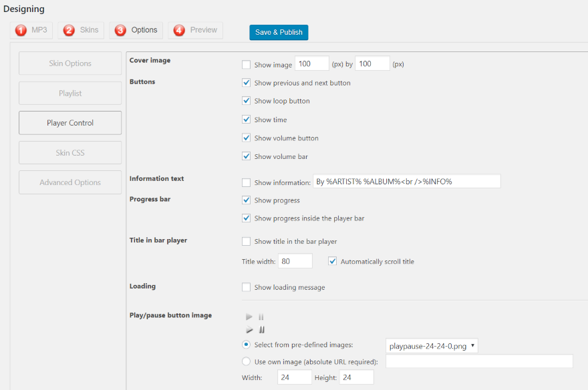
Task: Click the first gray play icon preview
Action: [249, 317]
